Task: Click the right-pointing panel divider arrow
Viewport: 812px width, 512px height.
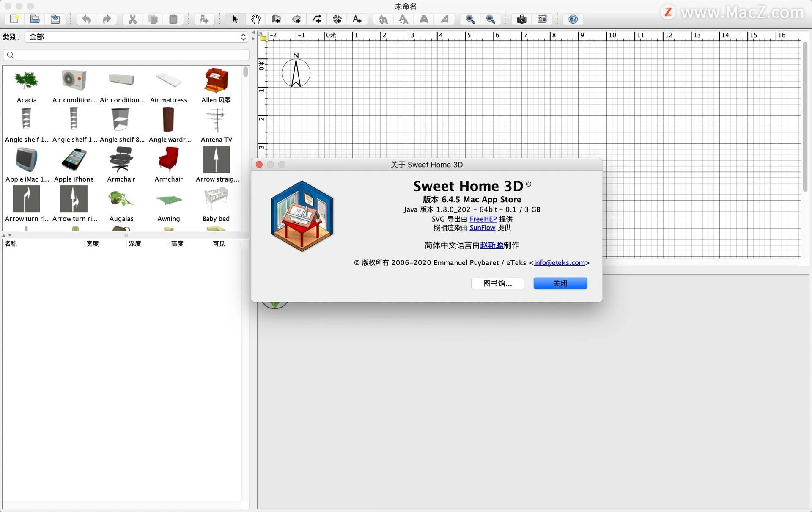Action: 253,39
